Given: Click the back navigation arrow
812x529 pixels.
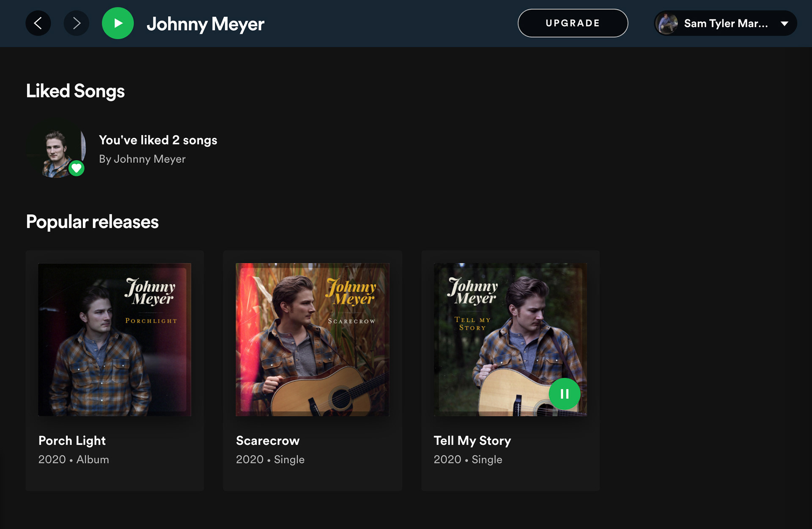Looking at the screenshot, I should click(38, 23).
